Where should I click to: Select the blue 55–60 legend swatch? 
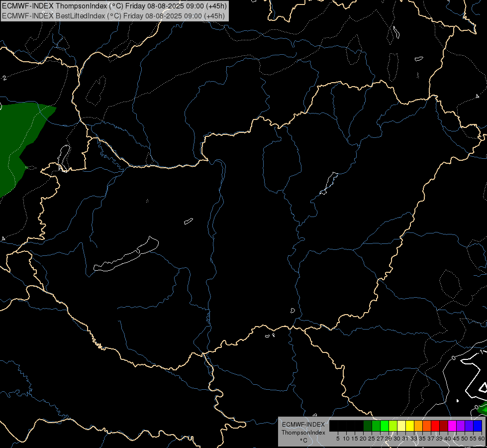(478, 426)
